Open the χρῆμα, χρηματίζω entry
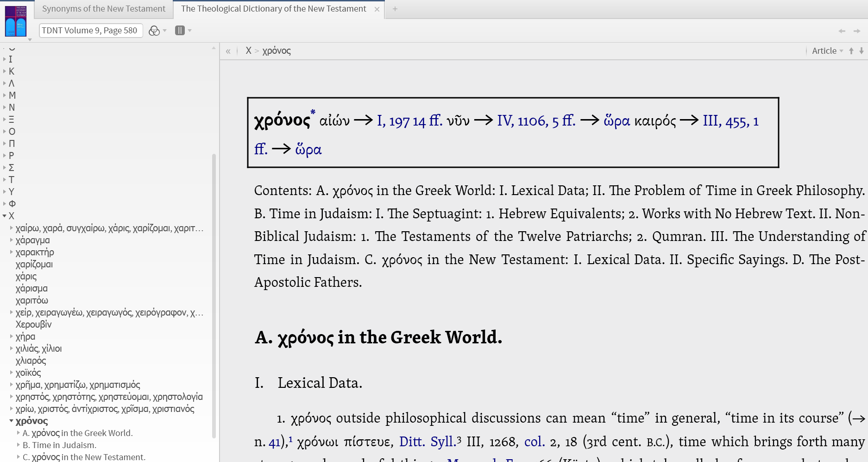 click(x=78, y=385)
